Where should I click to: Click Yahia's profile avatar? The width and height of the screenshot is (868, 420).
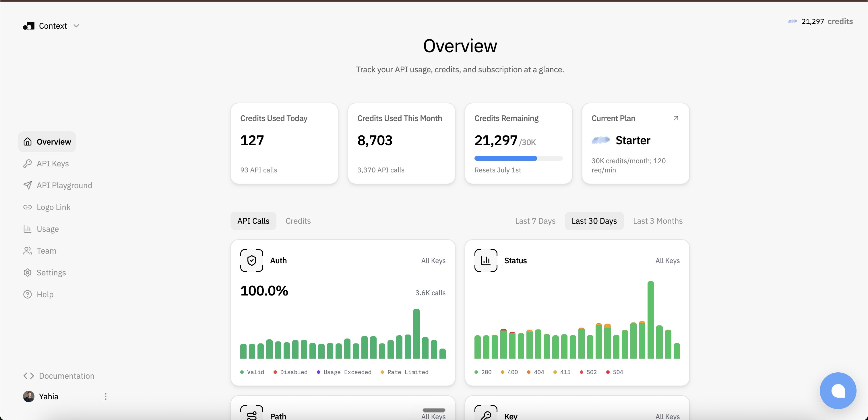29,396
